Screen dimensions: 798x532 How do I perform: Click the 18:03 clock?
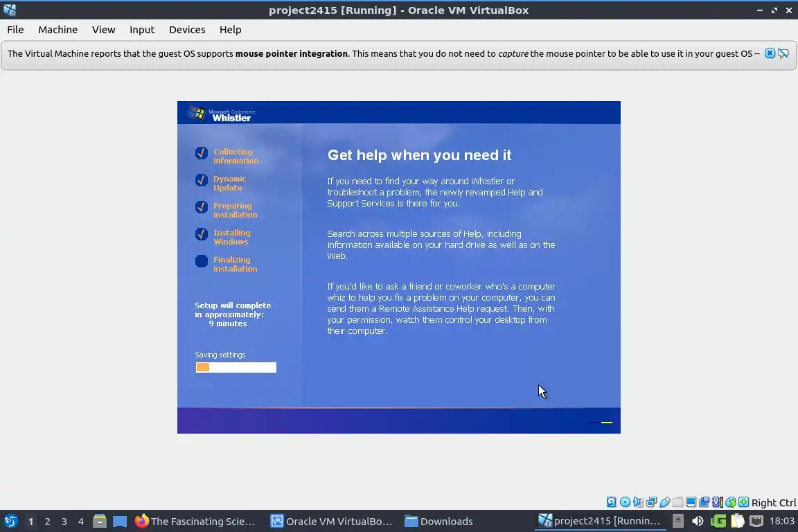coord(781,522)
